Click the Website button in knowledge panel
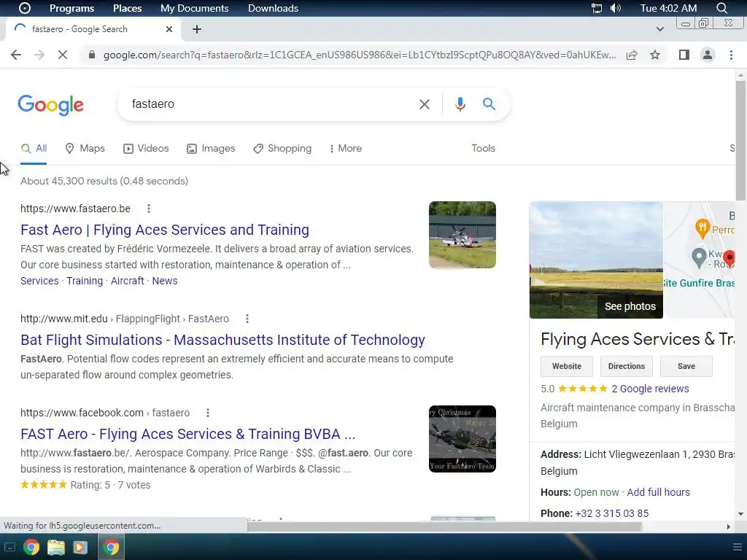This screenshot has height=560, width=747. pyautogui.click(x=566, y=366)
